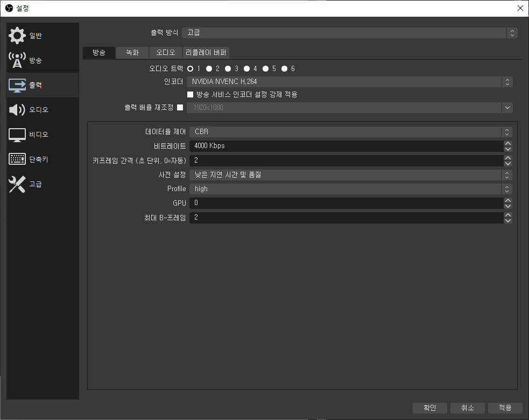Switch to 리플레이 버퍼 tab
529x420 pixels.
tap(206, 53)
